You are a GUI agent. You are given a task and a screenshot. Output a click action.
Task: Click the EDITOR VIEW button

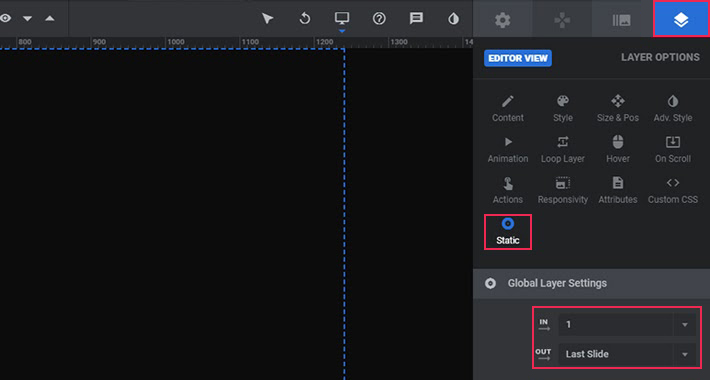pyautogui.click(x=518, y=58)
